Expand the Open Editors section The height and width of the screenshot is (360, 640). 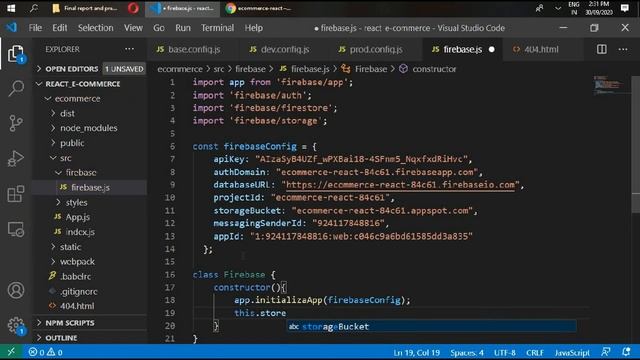[90, 69]
